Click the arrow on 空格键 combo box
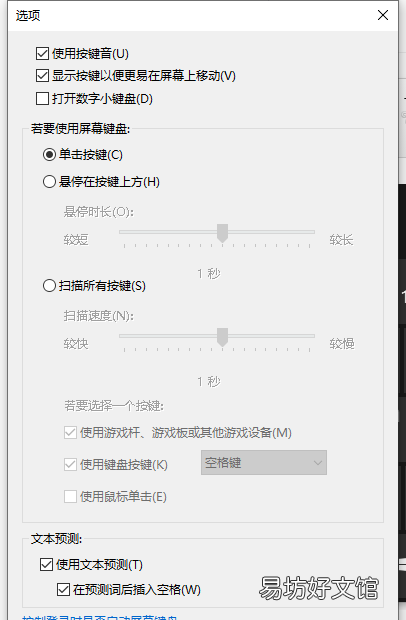Image resolution: width=406 pixels, height=620 pixels. (x=317, y=463)
